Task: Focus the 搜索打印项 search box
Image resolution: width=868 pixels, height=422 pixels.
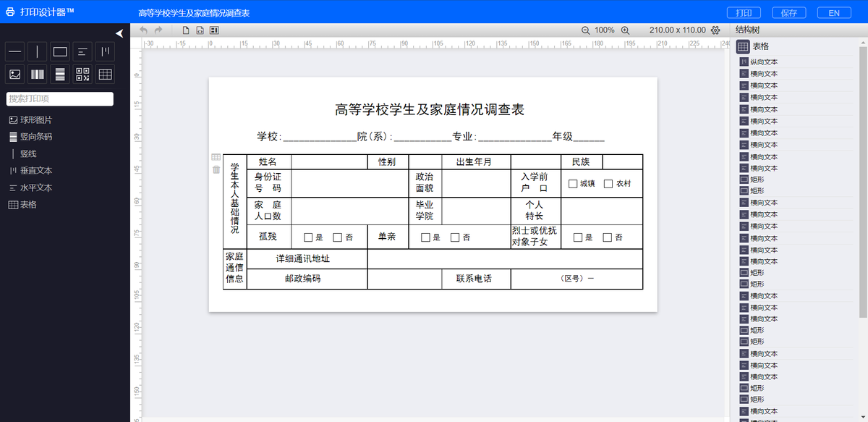Action: pos(60,99)
